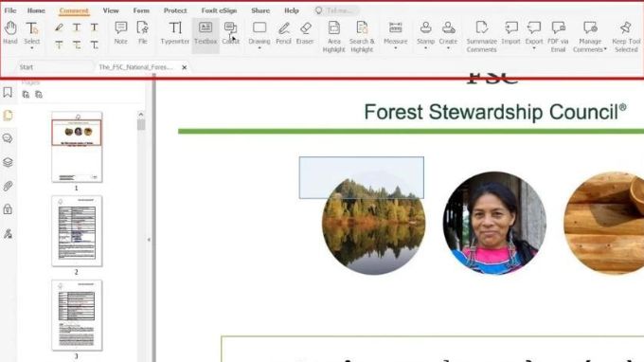Open the File menu
This screenshot has height=362, width=644.
point(10,10)
